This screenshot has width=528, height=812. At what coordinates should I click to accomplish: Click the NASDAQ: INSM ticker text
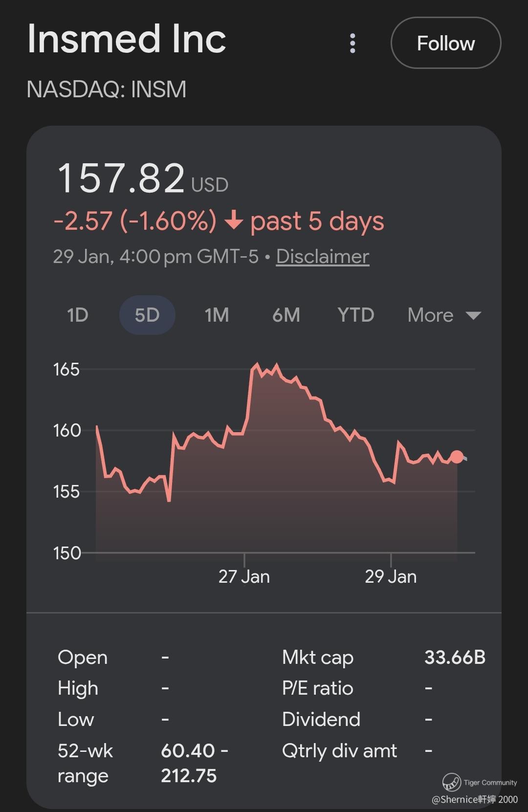[x=107, y=89]
